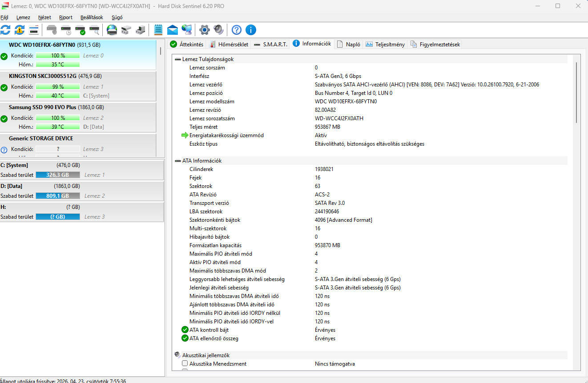Click the Teljes méret value 953867 MB
Screen dimensions: 588x383
pos(328,127)
